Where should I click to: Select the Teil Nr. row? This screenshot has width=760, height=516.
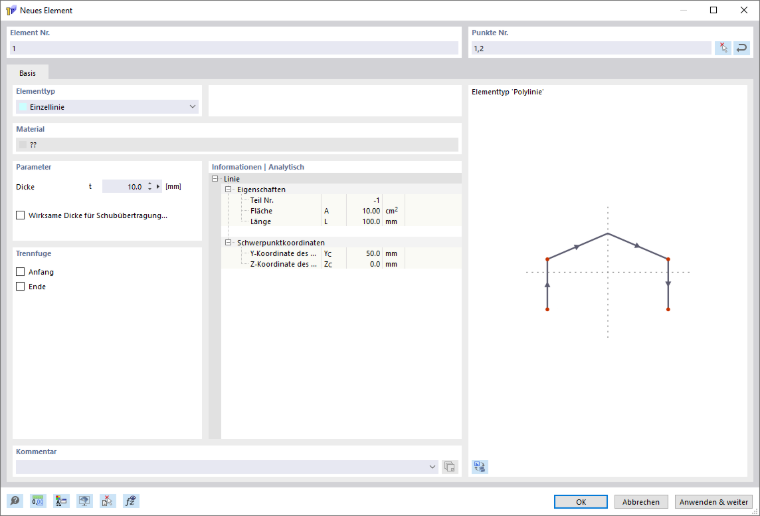tap(341, 200)
